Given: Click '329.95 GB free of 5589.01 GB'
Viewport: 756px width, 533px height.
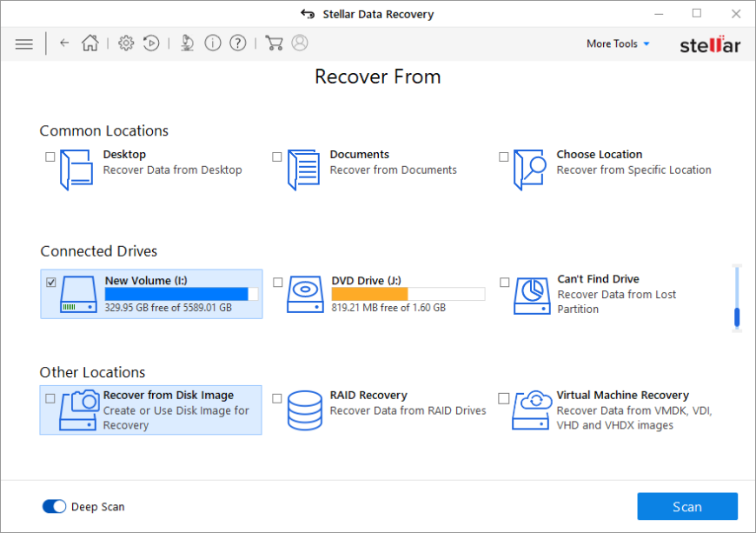Looking at the screenshot, I should tap(169, 308).
